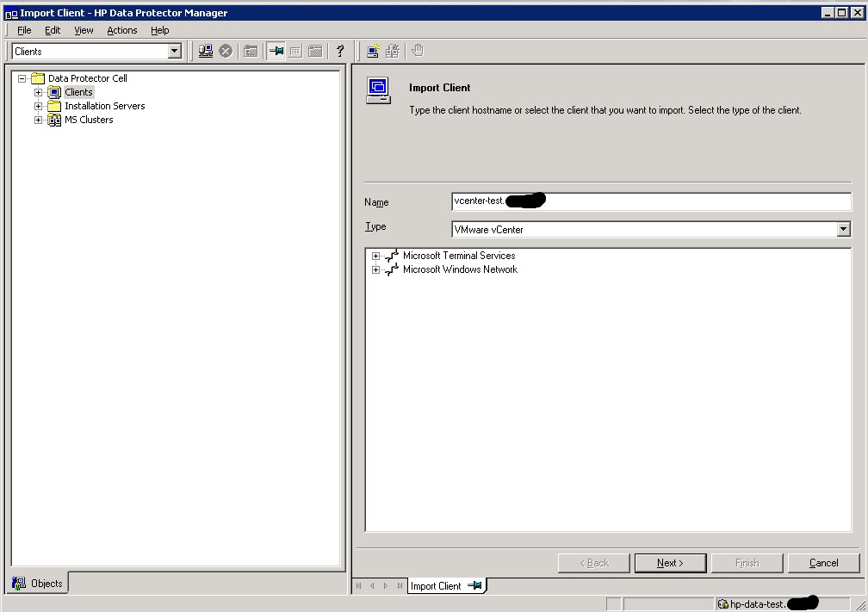Click the grayed cluster import toolbar icon
868x612 pixels.
click(x=393, y=51)
